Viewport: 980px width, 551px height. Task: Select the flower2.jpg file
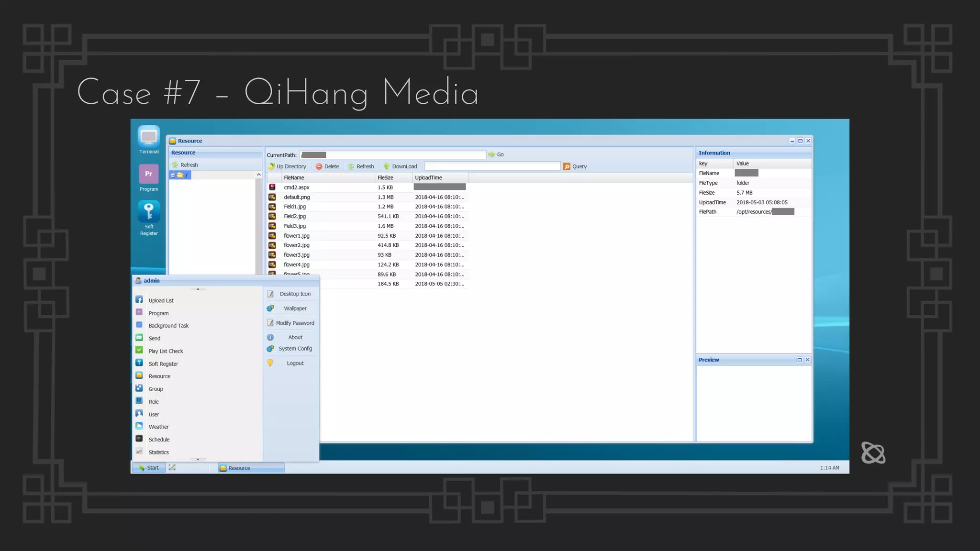[x=367, y=245]
